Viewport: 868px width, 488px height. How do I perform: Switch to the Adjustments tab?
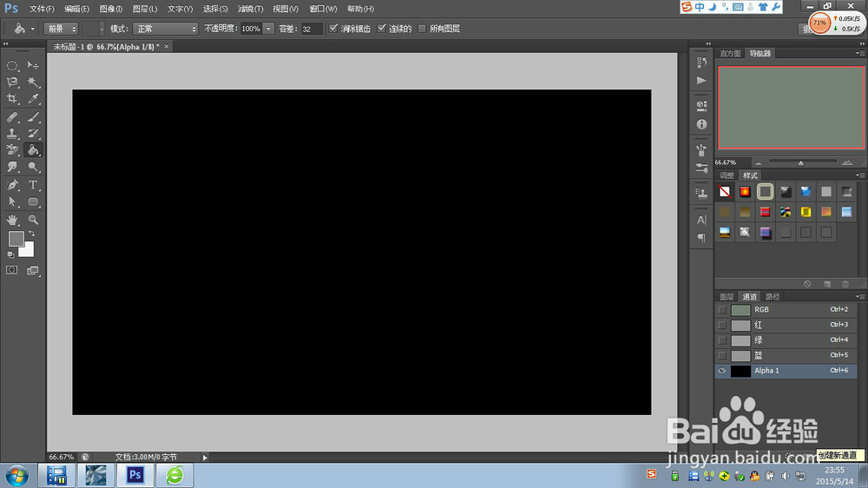point(727,175)
